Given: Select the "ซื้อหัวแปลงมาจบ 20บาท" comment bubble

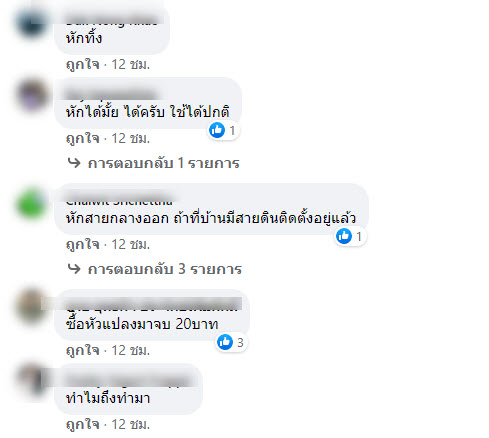Looking at the screenshot, I should pyautogui.click(x=152, y=315).
